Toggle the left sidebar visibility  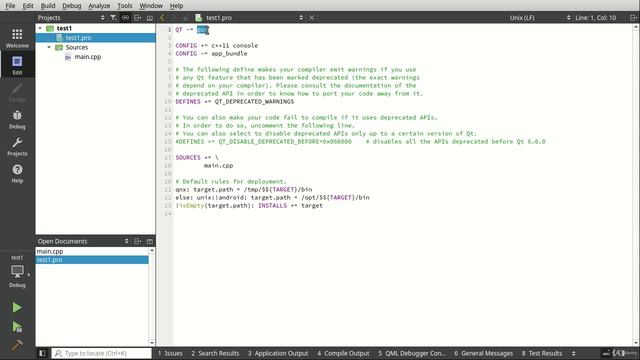pyautogui.click(x=42, y=353)
